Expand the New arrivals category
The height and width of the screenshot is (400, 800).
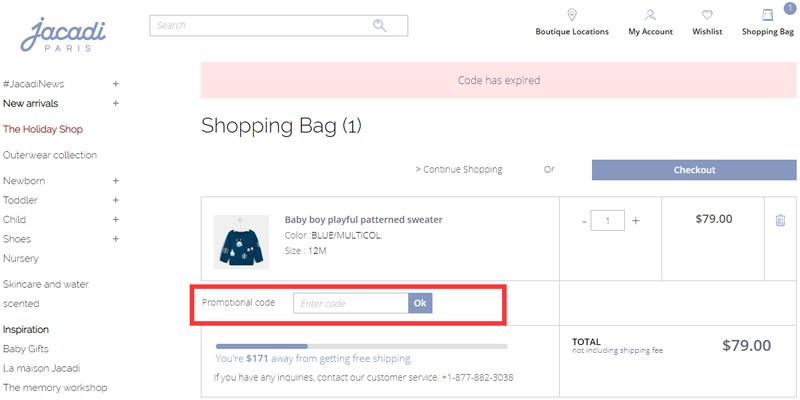116,103
